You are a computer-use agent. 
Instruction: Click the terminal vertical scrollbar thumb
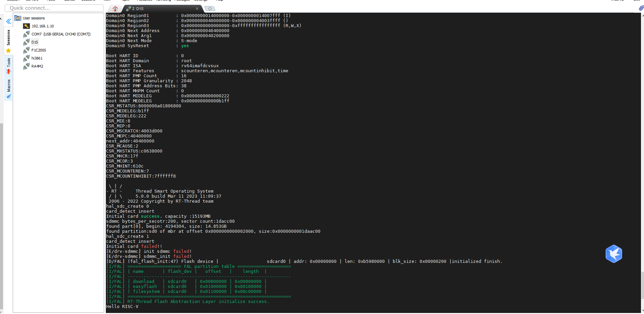(x=642, y=285)
